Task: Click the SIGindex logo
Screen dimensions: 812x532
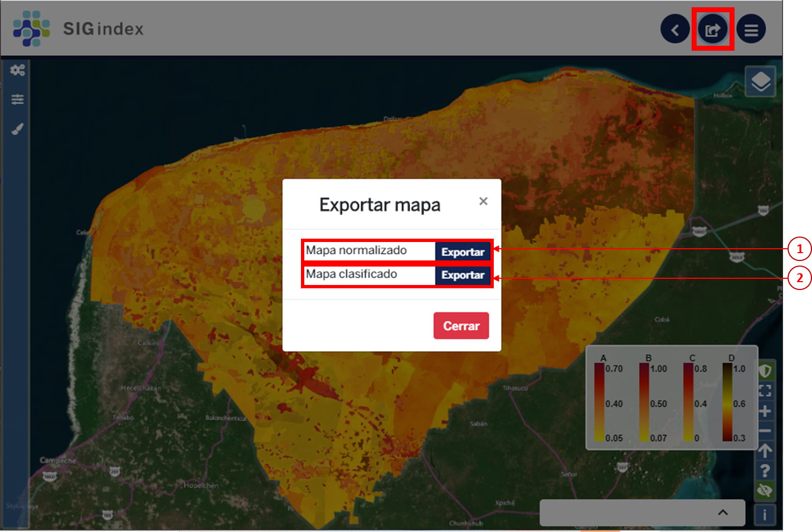Action: pos(78,28)
